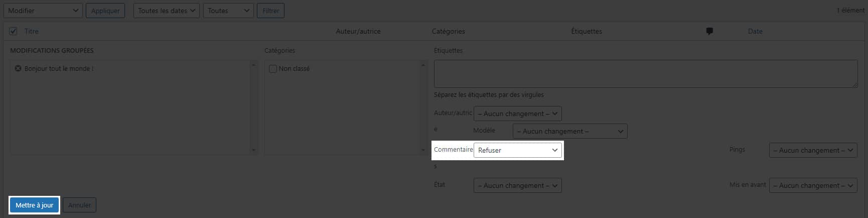Open the État dropdown
The image size is (868, 218).
pyautogui.click(x=517, y=185)
